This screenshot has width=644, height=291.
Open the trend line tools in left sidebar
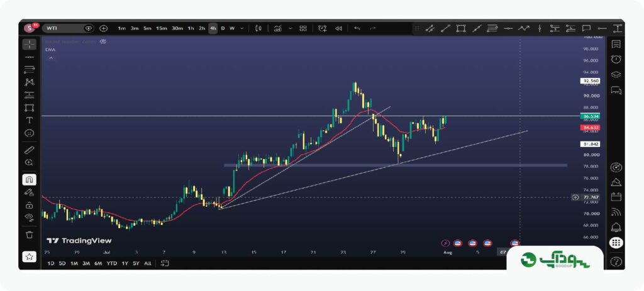coord(29,57)
